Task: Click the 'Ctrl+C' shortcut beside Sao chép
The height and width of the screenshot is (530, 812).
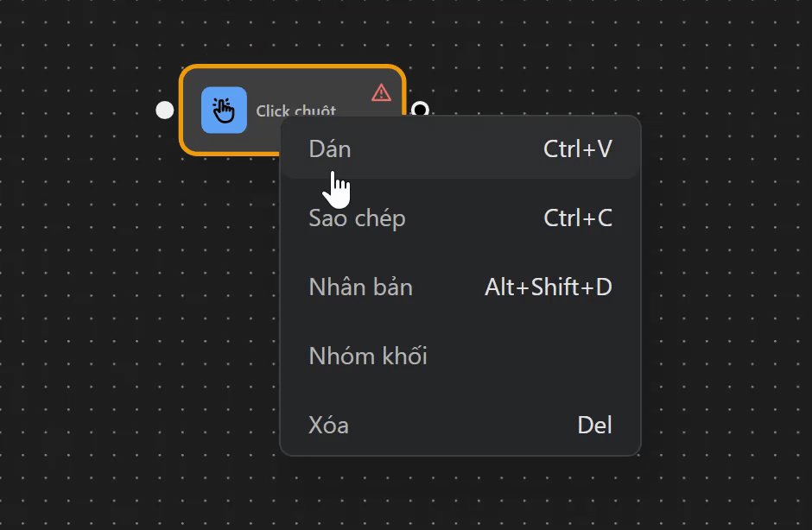Action: 578,218
